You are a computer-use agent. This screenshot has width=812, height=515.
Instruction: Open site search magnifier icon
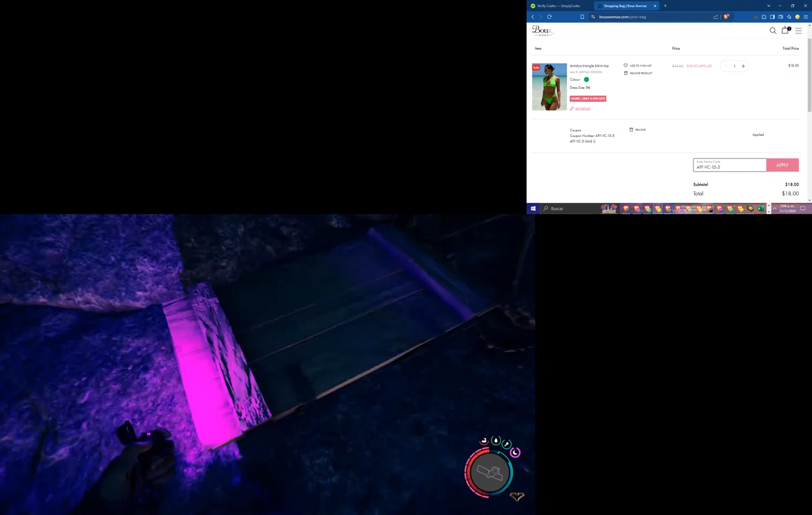[773, 31]
